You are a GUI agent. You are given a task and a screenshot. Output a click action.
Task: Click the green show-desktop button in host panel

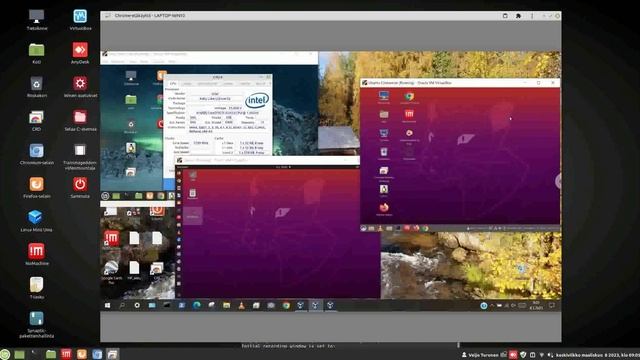pos(19,354)
